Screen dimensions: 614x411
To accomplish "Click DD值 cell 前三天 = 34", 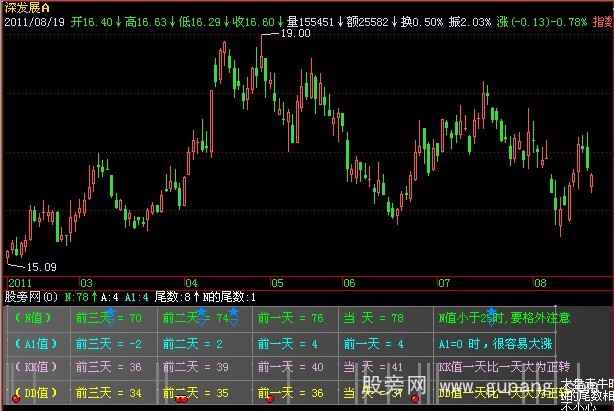I will coord(109,393).
